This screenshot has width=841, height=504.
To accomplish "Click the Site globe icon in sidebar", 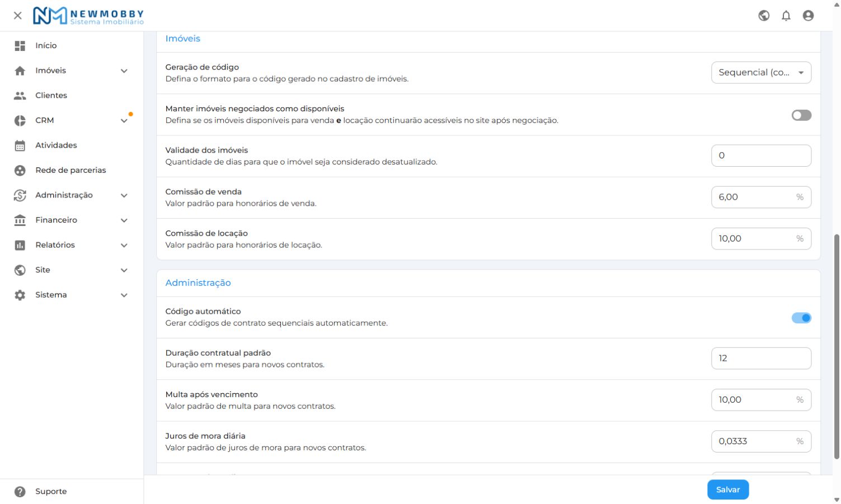I will tap(20, 270).
